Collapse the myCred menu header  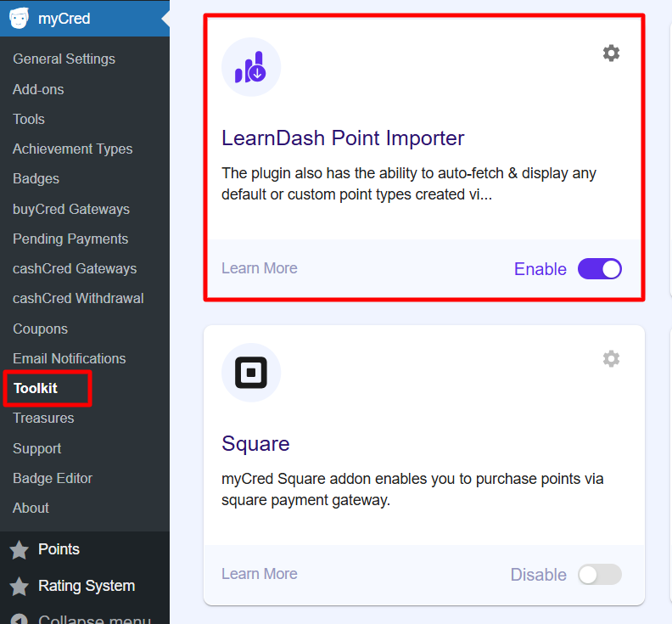64,19
